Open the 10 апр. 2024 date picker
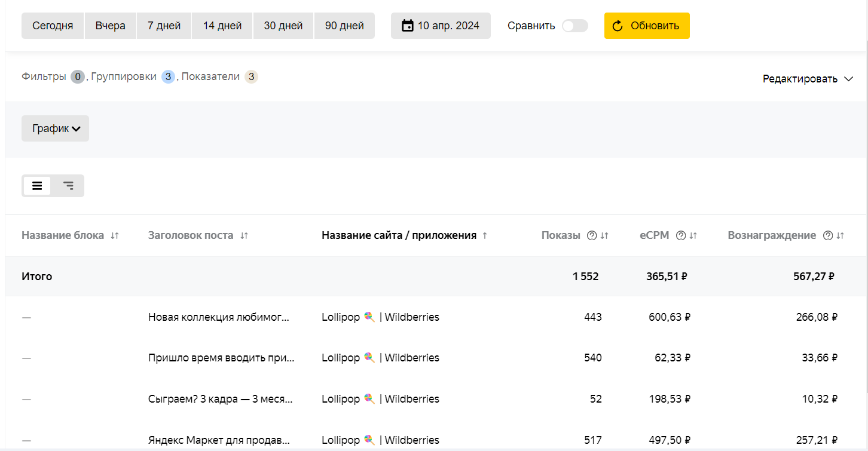Screen dimensions: 868x451 click(441, 26)
